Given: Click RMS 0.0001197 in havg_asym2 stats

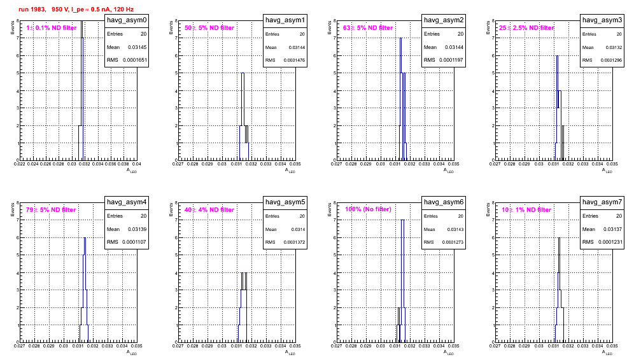Looking at the screenshot, I should pos(444,60).
